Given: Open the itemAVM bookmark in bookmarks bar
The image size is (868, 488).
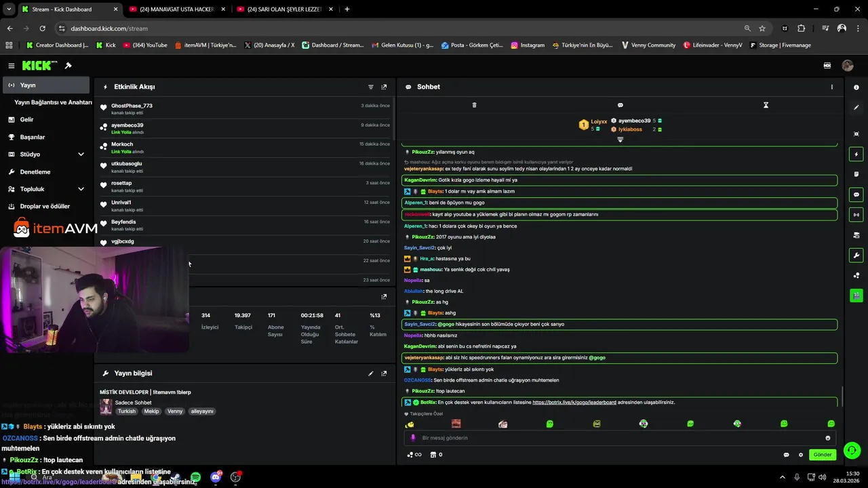Looking at the screenshot, I should tap(205, 45).
